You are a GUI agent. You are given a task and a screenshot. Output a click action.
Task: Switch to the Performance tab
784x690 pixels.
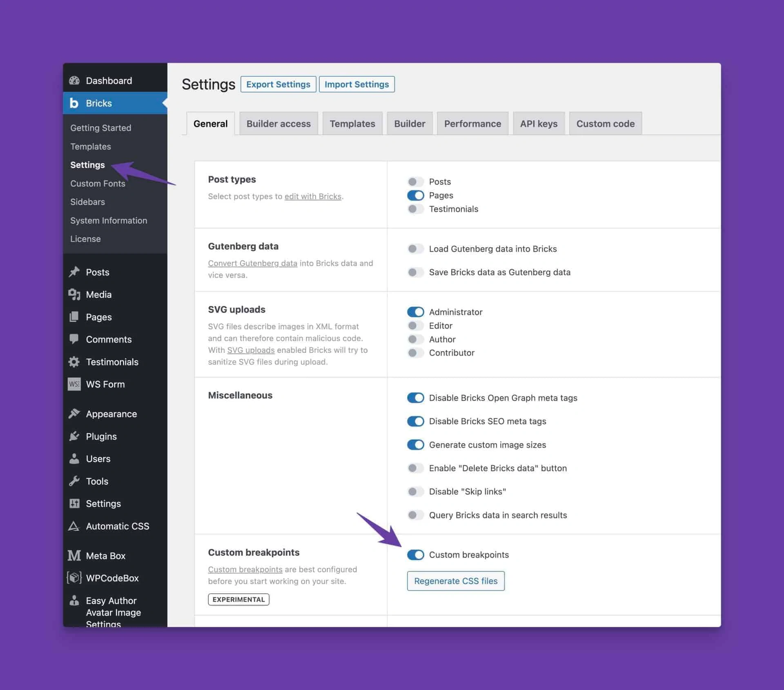(472, 124)
